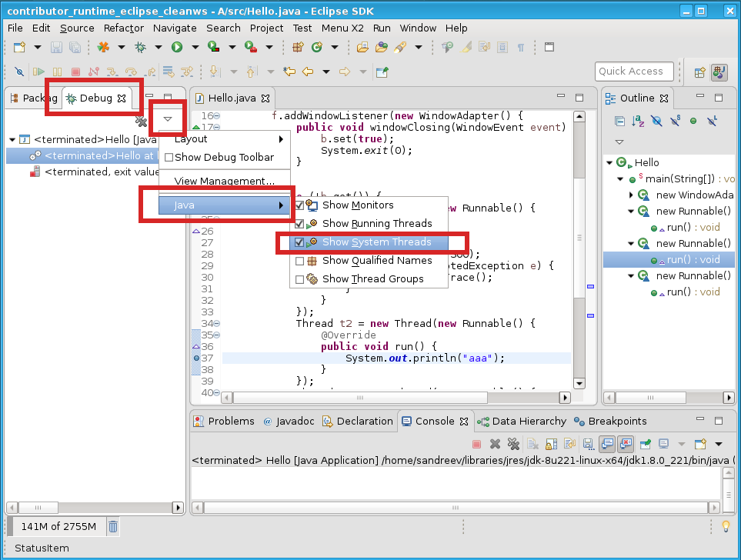The image size is (741, 560).
Task: Toggle Hide Fields in Outline toolbar
Action: click(656, 122)
